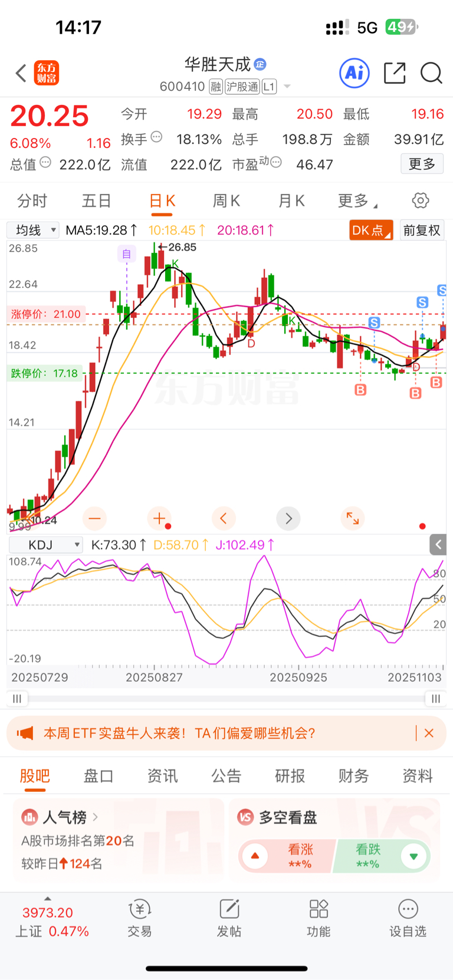The image size is (453, 980).
Task: Tap the share export icon
Action: pyautogui.click(x=395, y=73)
